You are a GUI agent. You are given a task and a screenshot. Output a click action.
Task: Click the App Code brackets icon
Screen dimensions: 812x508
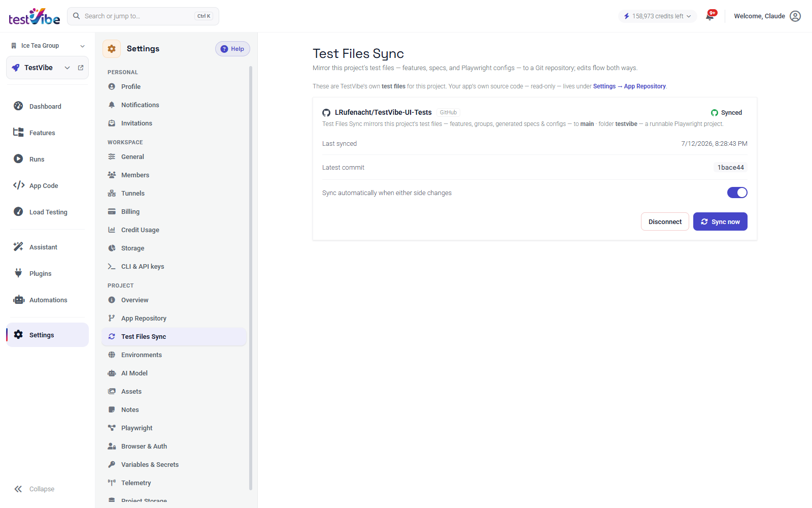19,185
